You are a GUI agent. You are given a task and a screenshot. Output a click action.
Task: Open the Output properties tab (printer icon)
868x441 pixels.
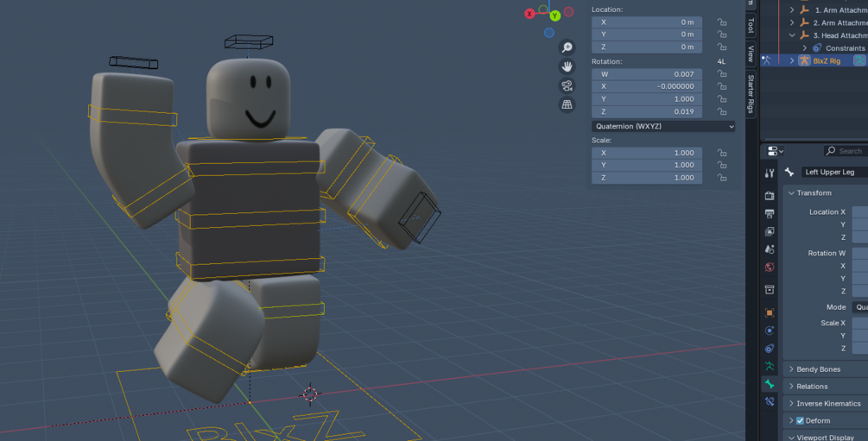pyautogui.click(x=770, y=213)
